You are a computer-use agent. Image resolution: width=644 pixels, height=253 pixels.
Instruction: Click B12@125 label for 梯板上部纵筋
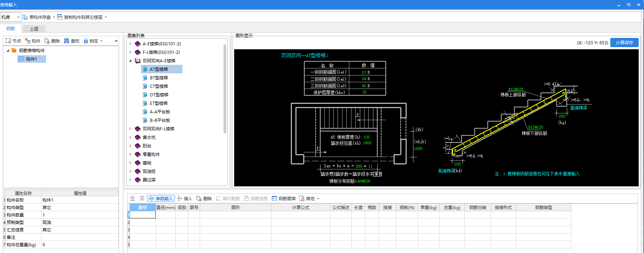(x=516, y=89)
